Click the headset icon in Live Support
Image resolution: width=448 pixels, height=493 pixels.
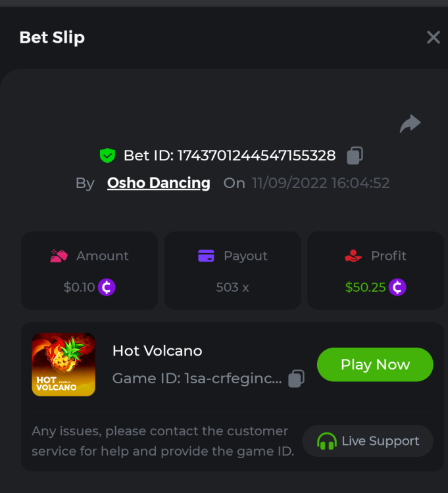pos(326,441)
